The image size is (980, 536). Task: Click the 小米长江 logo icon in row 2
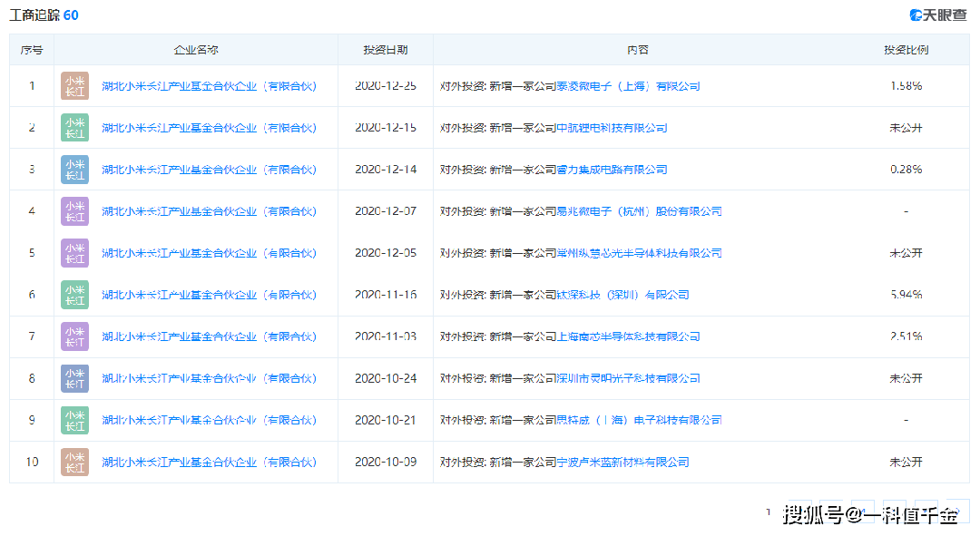74,128
